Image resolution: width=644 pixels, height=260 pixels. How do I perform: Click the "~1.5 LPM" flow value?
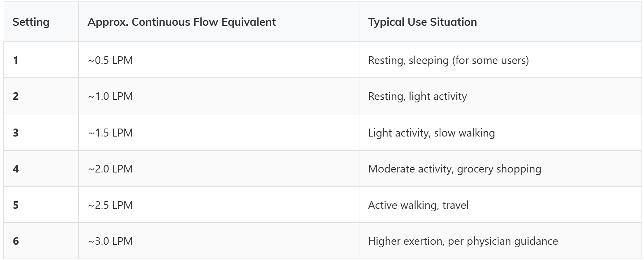coord(110,133)
